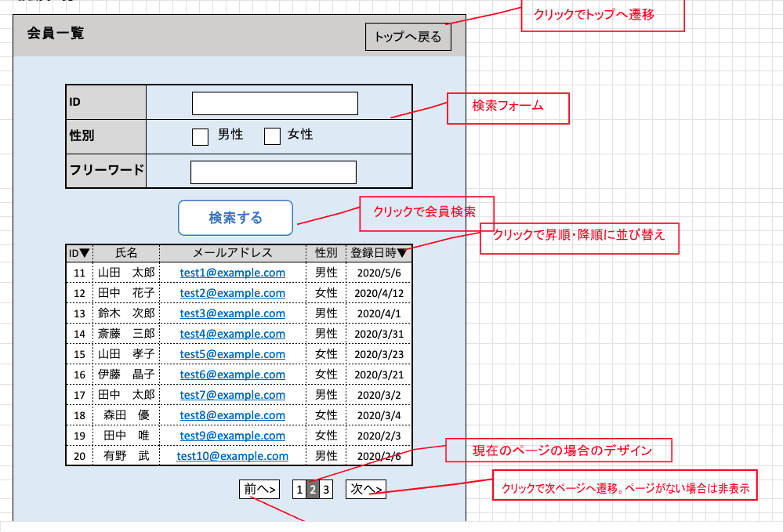Sort by 登録日時 column arrow

click(402, 253)
